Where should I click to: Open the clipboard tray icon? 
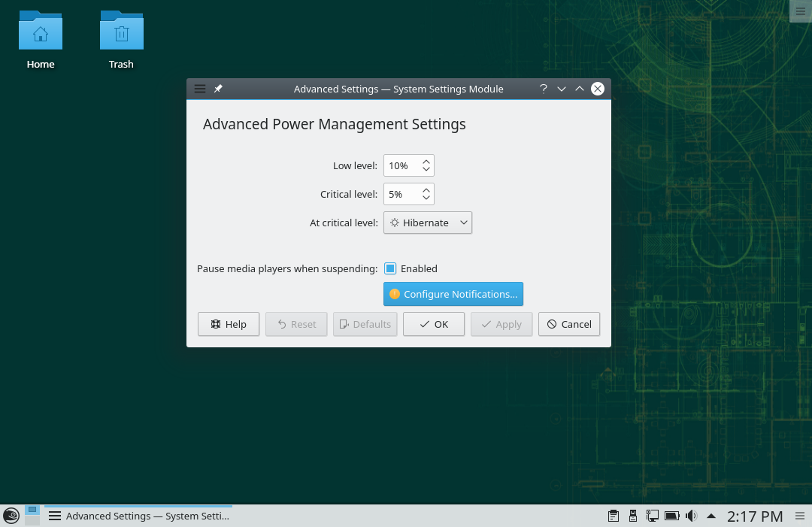[x=614, y=516]
